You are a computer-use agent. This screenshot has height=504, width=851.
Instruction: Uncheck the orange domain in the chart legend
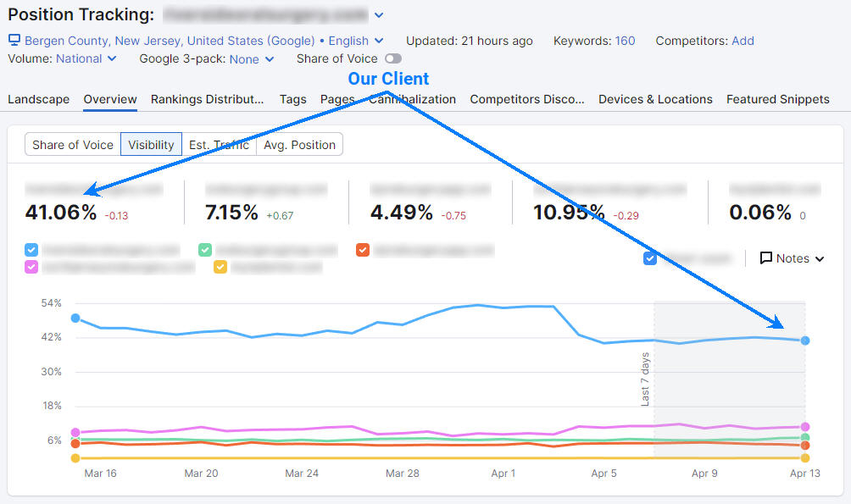[363, 250]
